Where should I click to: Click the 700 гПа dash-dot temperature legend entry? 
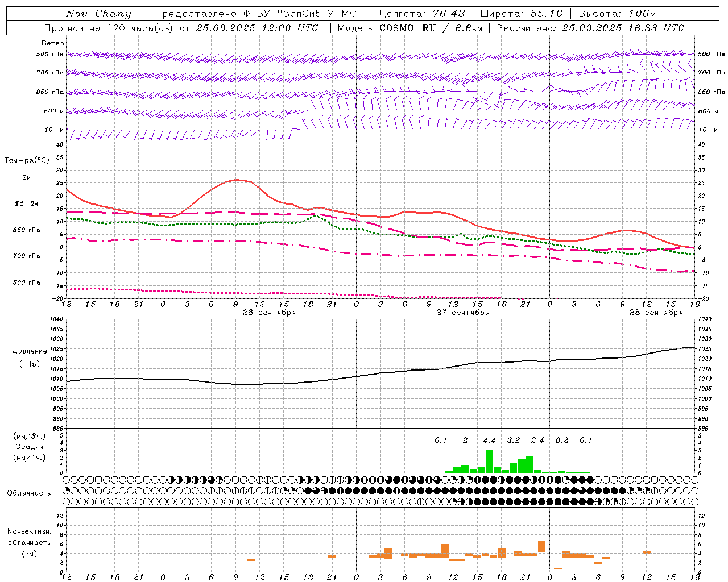27,256
